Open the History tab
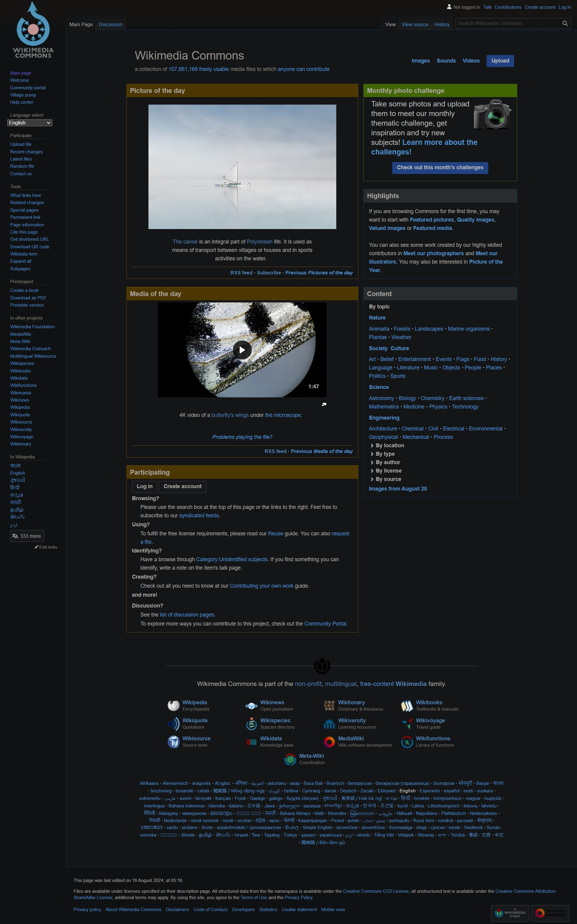The image size is (577, 924). [x=442, y=24]
